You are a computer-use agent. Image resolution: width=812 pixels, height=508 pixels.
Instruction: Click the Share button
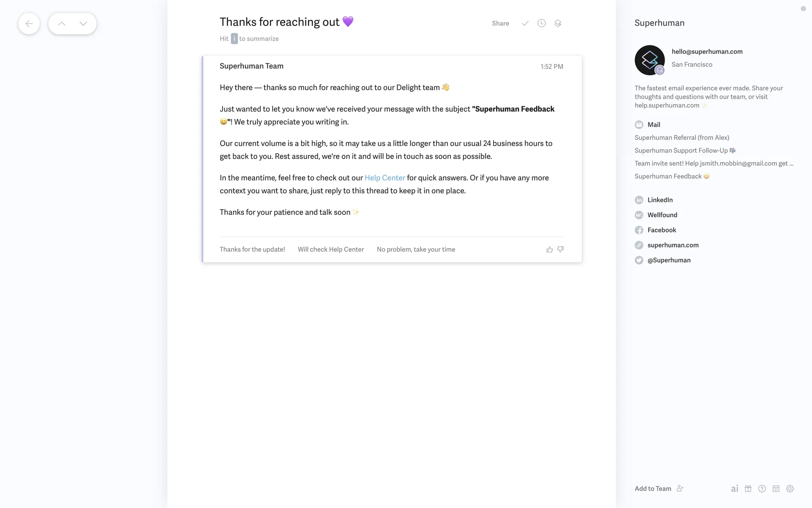pos(500,23)
